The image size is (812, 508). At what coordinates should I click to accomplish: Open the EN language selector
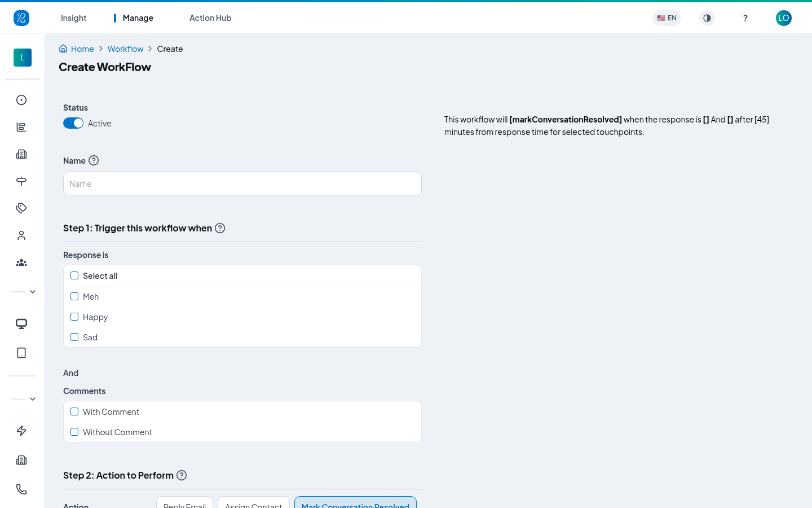[667, 18]
